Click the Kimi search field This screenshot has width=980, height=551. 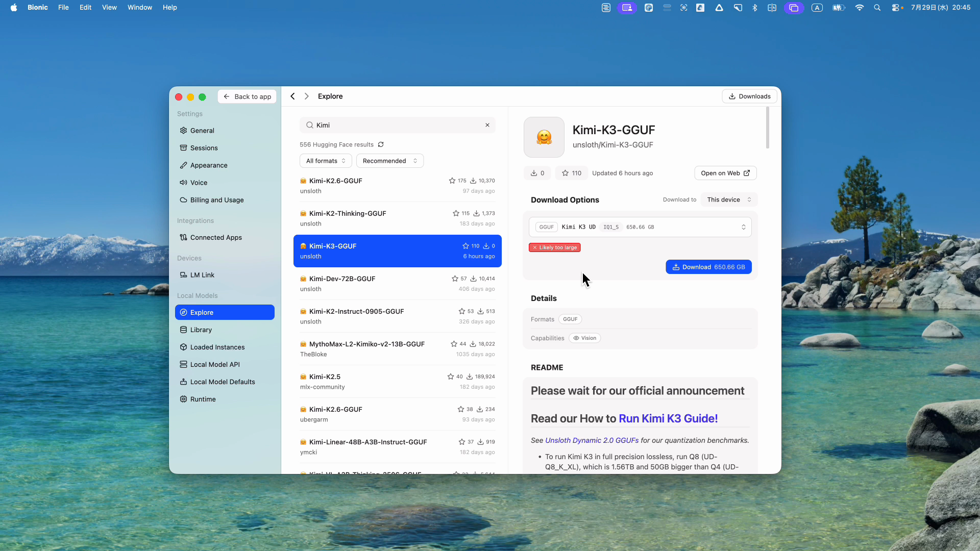[397, 125]
